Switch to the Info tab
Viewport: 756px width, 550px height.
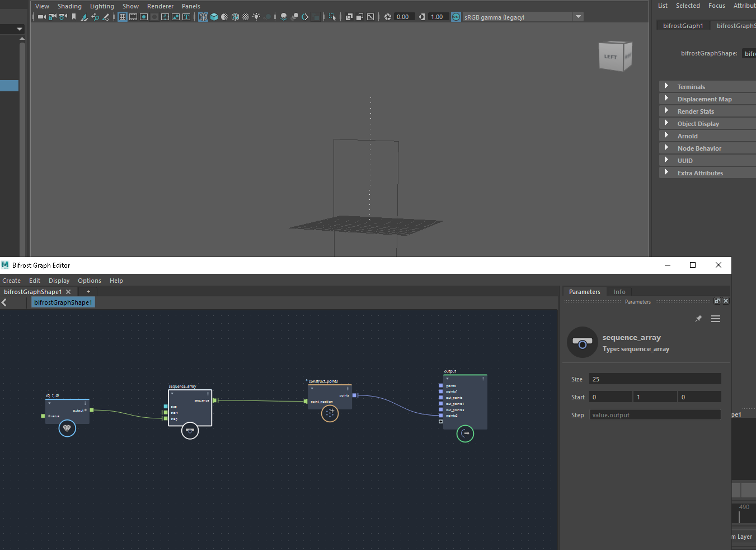click(x=619, y=292)
